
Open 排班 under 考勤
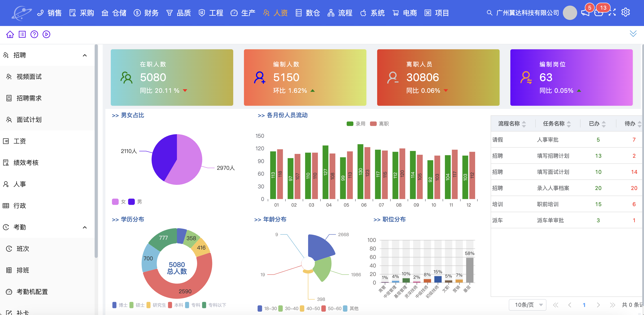pyautogui.click(x=47, y=270)
